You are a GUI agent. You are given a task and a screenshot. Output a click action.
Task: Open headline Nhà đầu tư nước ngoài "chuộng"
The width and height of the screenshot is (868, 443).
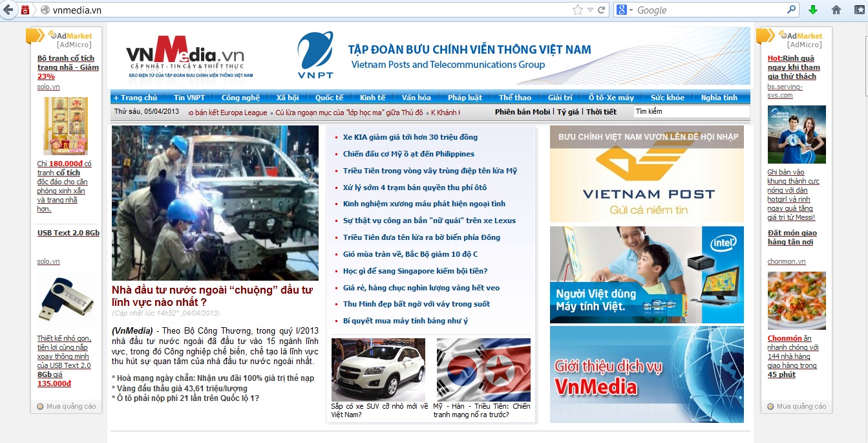coord(212,296)
